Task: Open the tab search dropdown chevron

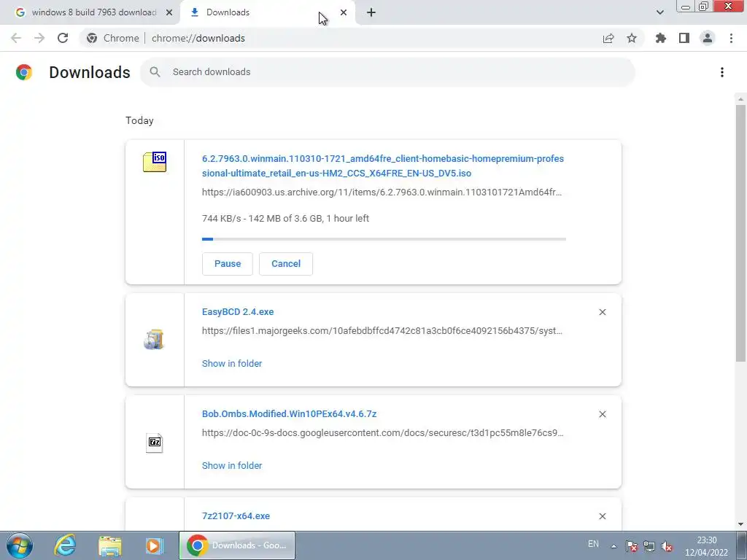Action: pos(659,12)
